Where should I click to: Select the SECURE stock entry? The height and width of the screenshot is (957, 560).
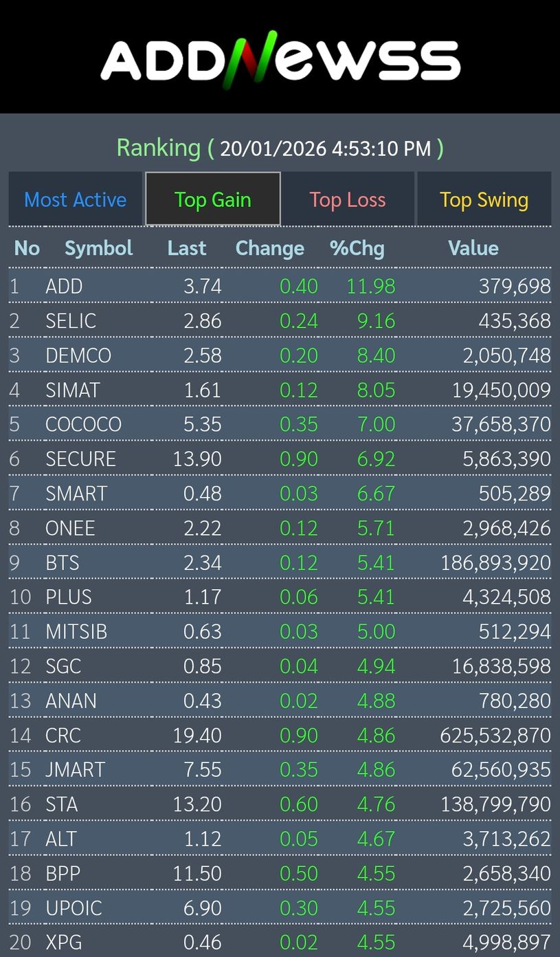[80, 459]
